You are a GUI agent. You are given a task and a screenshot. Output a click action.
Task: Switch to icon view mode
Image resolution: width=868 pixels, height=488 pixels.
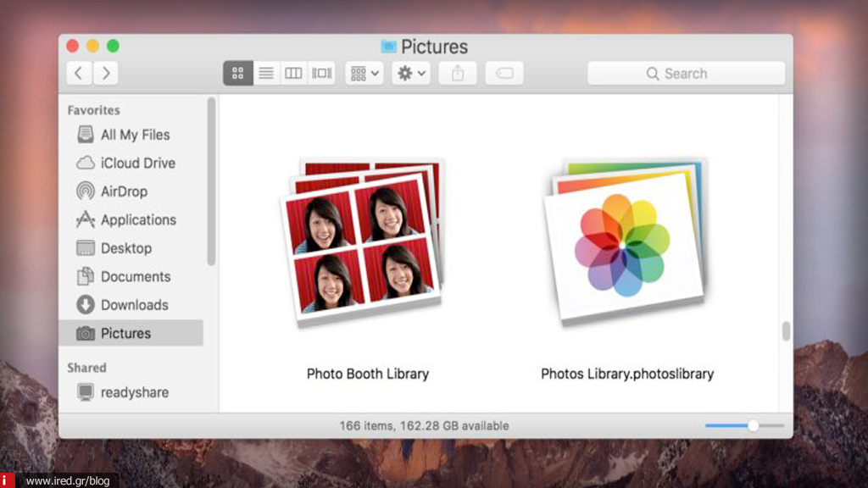coord(238,74)
